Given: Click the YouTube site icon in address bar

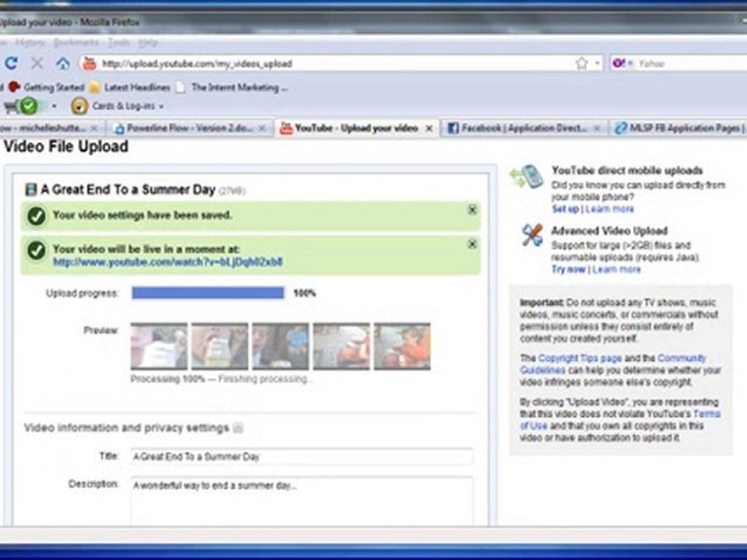Looking at the screenshot, I should click(89, 63).
